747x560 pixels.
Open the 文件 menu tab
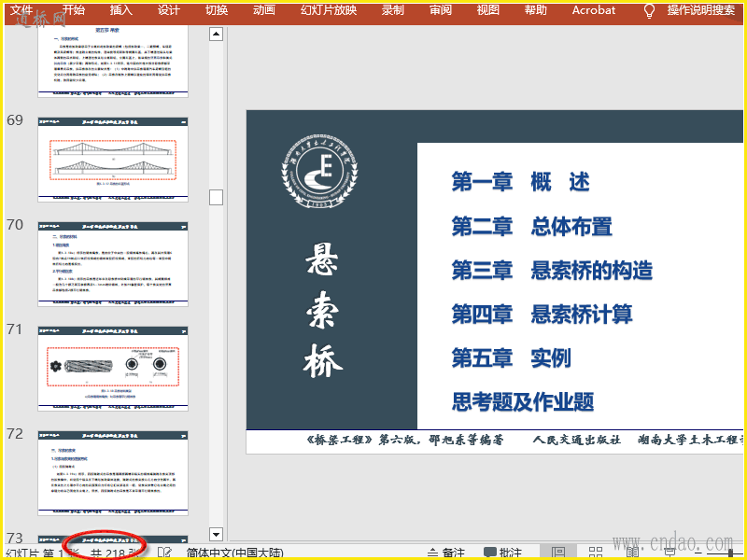[x=21, y=10]
